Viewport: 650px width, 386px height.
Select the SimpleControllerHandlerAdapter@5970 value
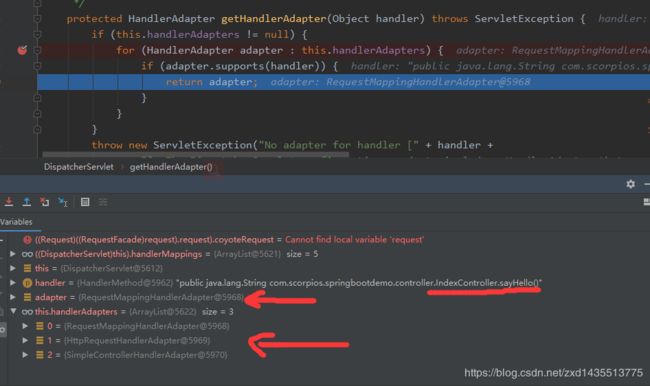(146, 355)
